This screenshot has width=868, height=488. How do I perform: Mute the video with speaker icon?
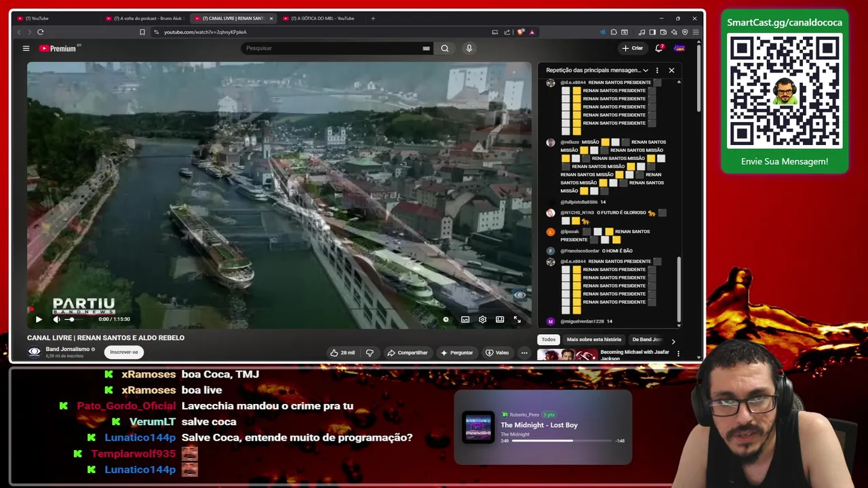click(x=56, y=319)
